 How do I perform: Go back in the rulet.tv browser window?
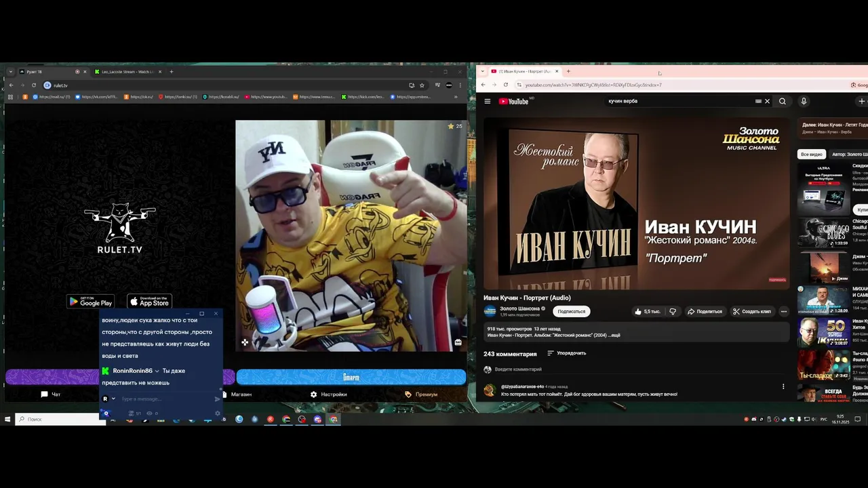click(x=11, y=85)
